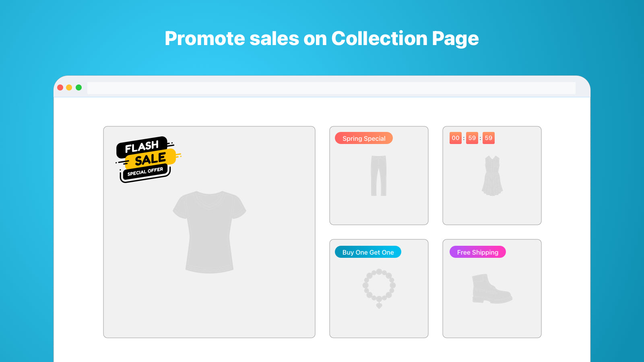The image size is (644, 362).
Task: Click the Buy One Get One badge
Action: [x=368, y=252]
